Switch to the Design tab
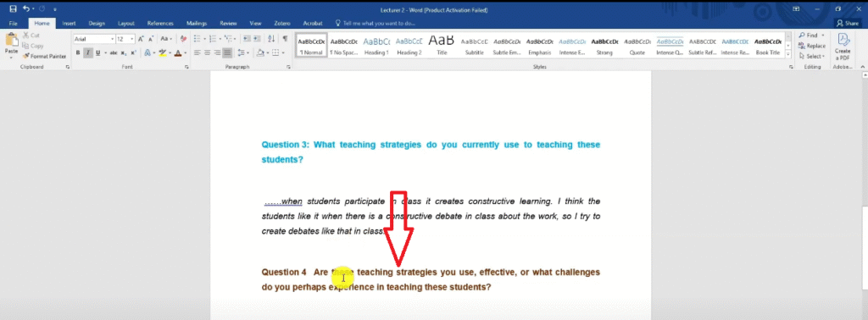 [97, 24]
